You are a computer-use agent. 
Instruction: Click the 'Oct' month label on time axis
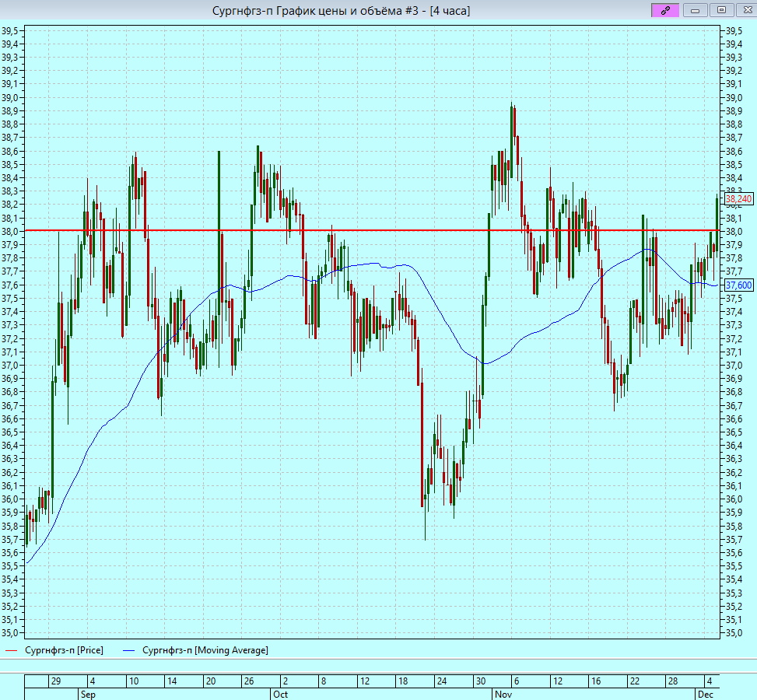tap(280, 695)
